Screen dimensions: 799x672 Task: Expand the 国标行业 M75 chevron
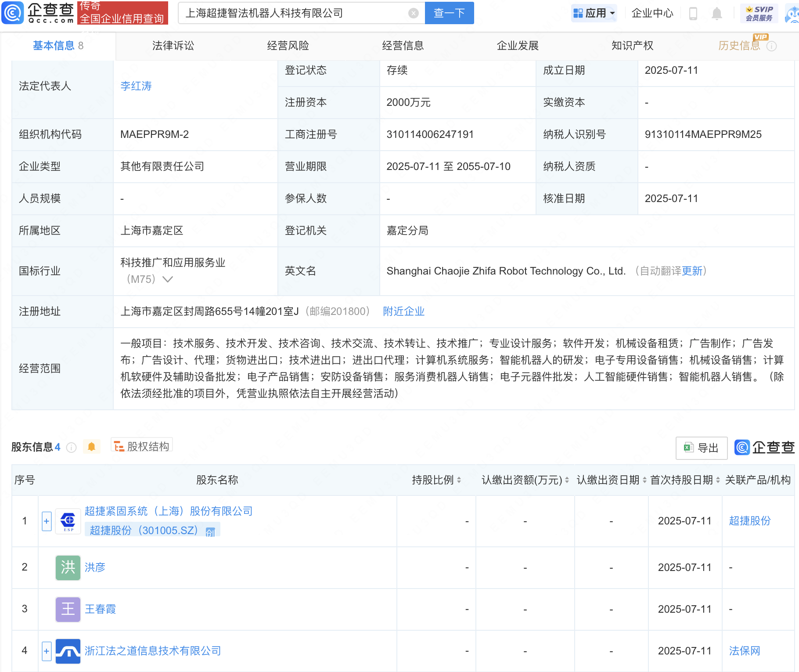(168, 279)
